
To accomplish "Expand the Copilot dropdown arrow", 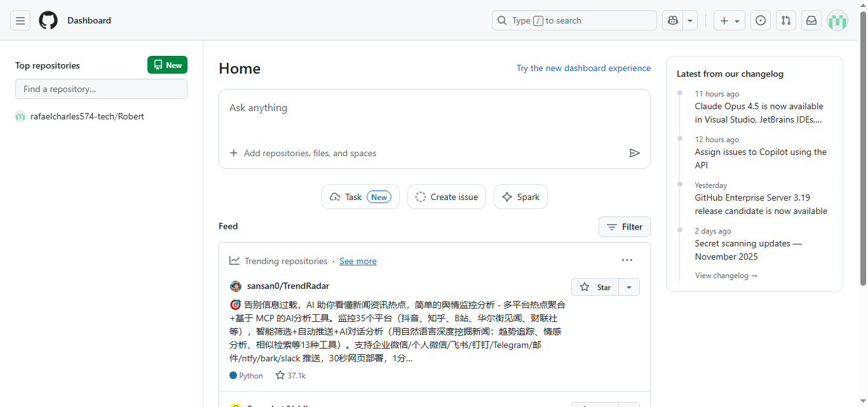I will click(x=691, y=20).
